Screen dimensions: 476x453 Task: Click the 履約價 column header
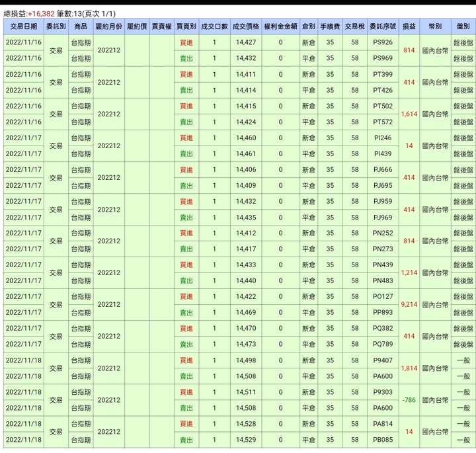tap(137, 26)
